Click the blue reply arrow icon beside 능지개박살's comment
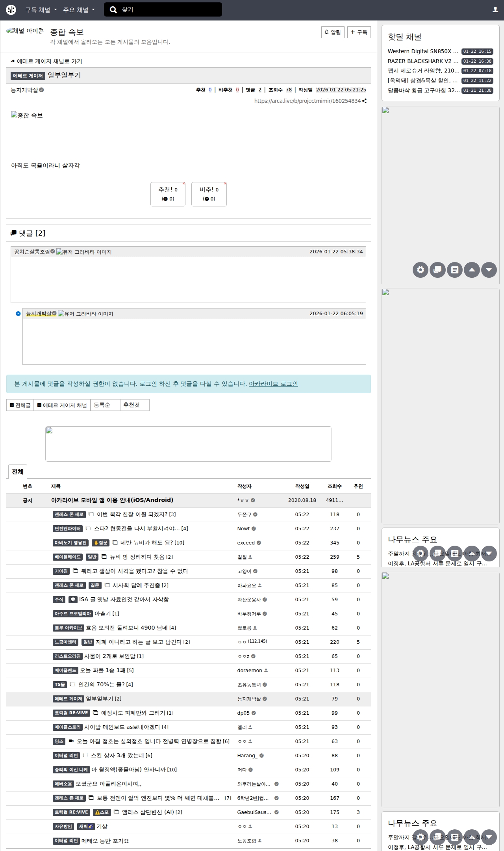Viewport: 504px width, 851px height. (18, 314)
